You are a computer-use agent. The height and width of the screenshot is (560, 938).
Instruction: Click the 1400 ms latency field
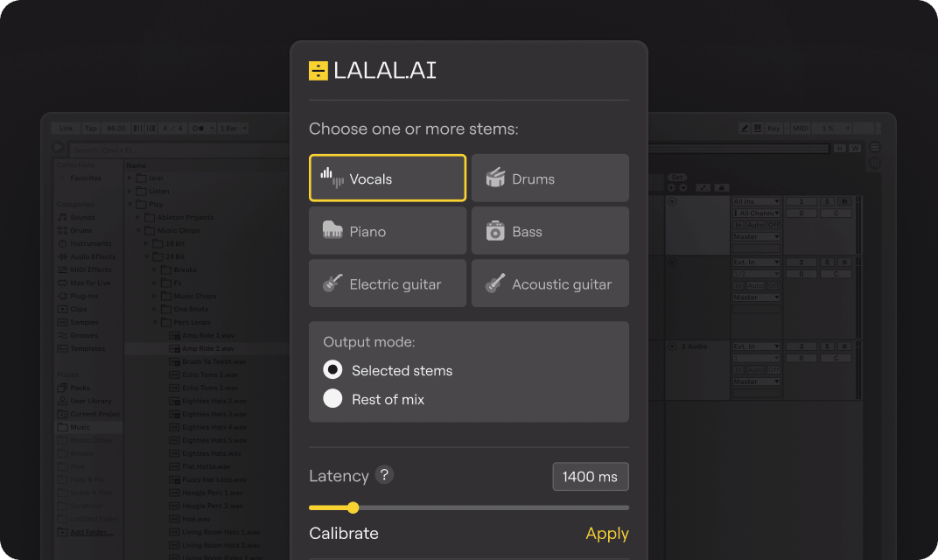tap(590, 477)
